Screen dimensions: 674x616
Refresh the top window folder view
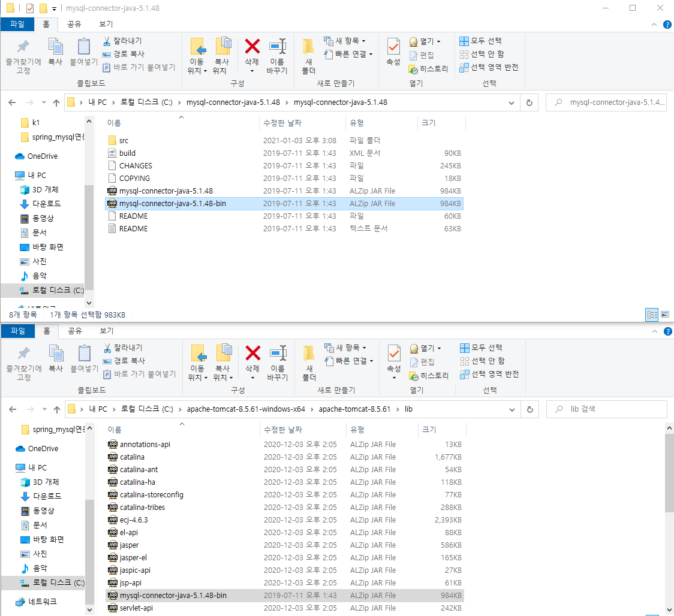coord(529,102)
